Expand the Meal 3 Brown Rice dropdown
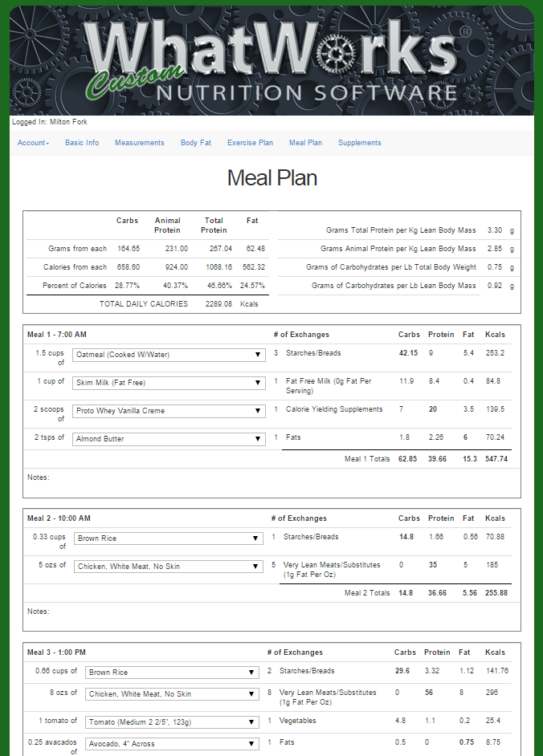 [x=173, y=673]
